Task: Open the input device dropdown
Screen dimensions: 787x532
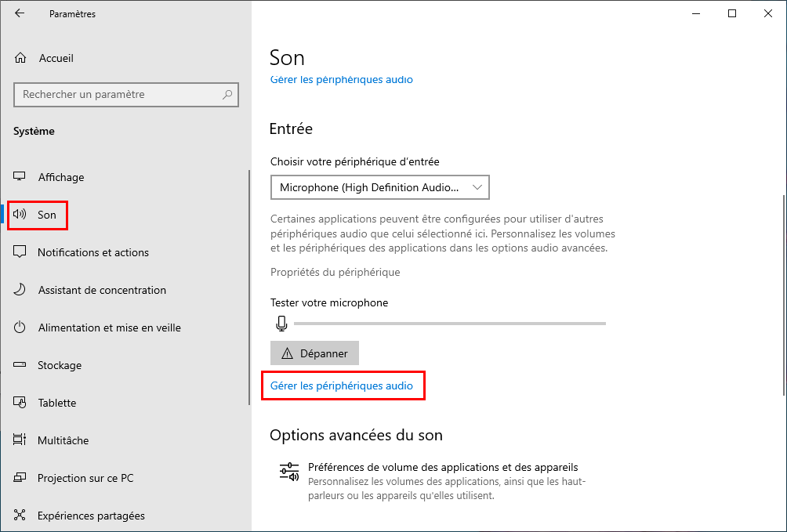Action: [380, 187]
